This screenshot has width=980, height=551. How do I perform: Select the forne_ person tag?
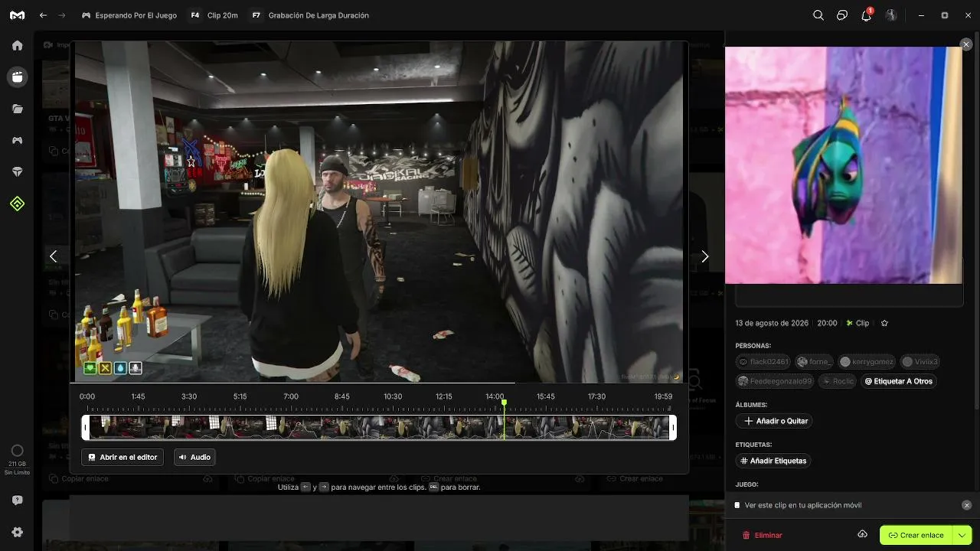(x=815, y=361)
